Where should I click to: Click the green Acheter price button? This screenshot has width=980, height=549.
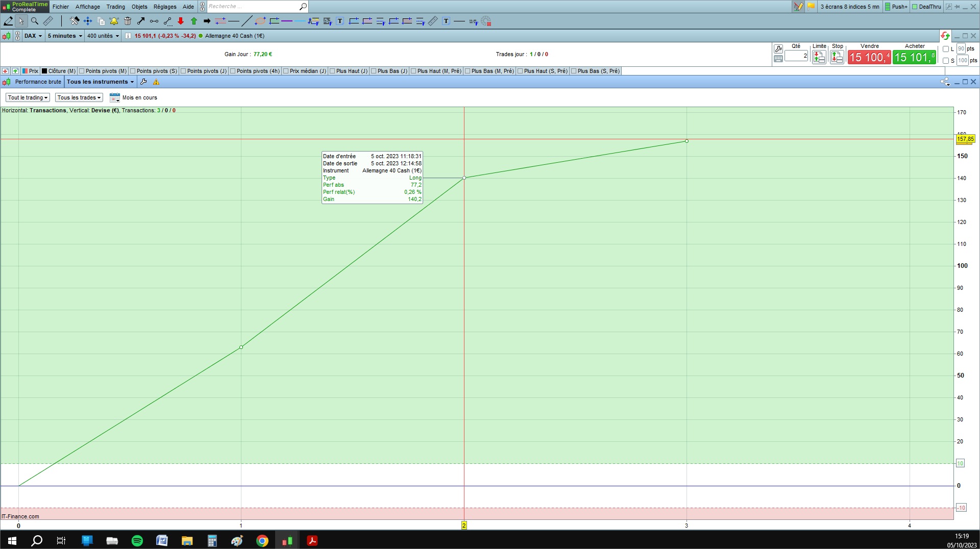pyautogui.click(x=914, y=57)
